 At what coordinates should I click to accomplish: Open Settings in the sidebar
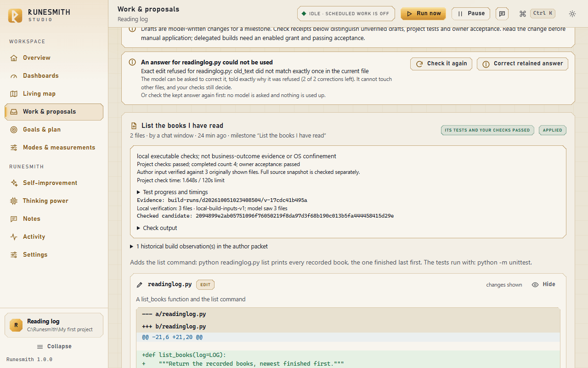[54, 255]
